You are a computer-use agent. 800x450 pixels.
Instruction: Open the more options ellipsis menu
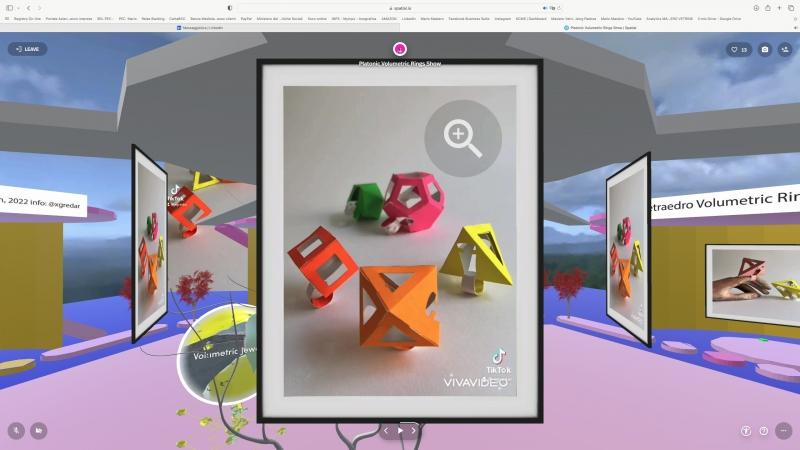pyautogui.click(x=783, y=430)
